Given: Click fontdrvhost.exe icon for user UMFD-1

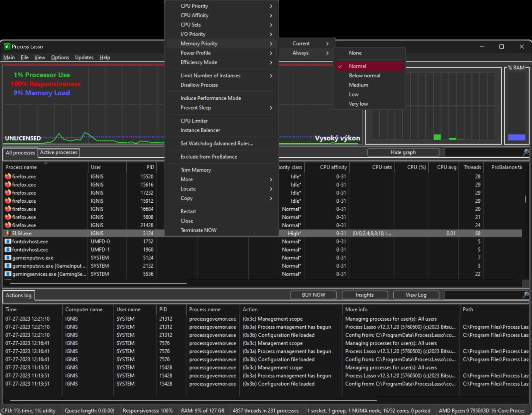Looking at the screenshot, I should click(8, 250).
